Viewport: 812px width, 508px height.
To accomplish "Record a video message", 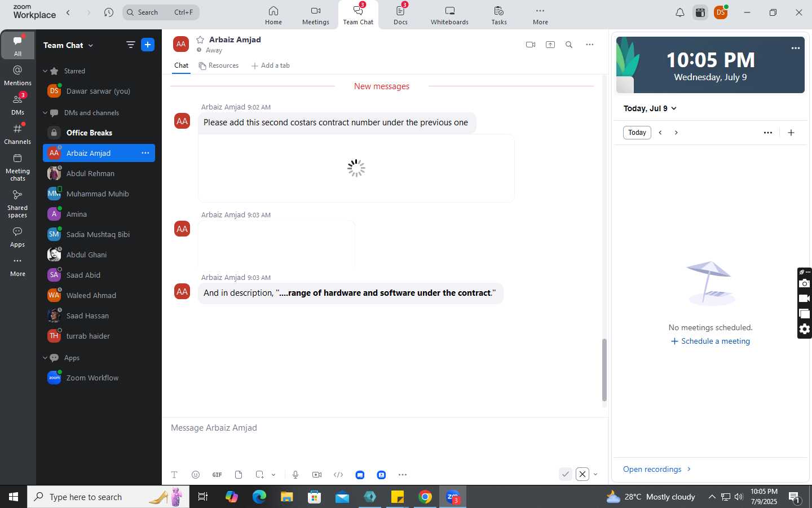I will 317,475.
